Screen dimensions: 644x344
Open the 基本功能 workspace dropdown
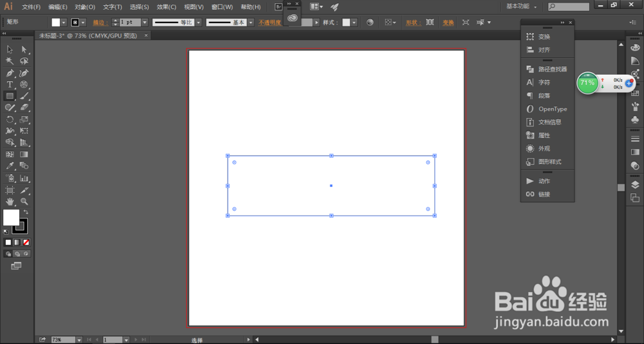[522, 6]
